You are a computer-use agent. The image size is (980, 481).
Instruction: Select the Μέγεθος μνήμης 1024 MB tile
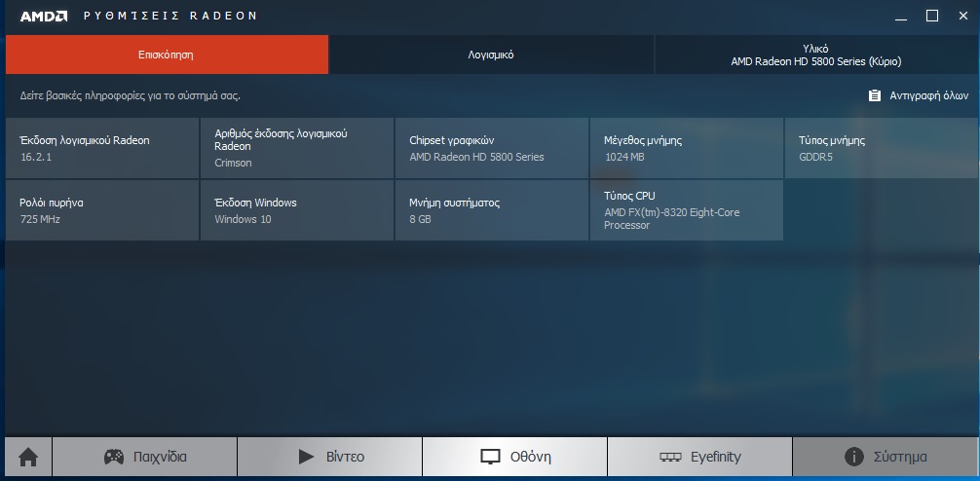tap(686, 148)
